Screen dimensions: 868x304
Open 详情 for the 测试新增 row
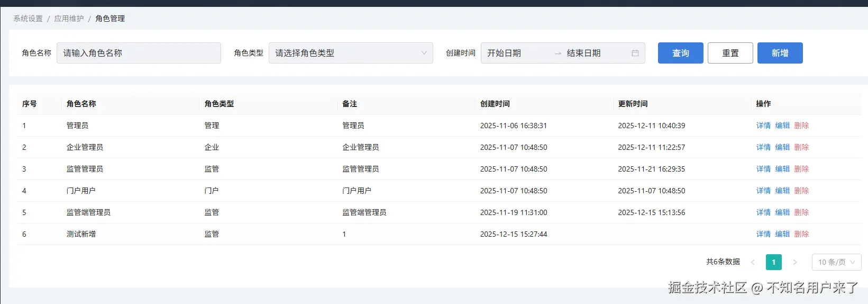point(763,234)
